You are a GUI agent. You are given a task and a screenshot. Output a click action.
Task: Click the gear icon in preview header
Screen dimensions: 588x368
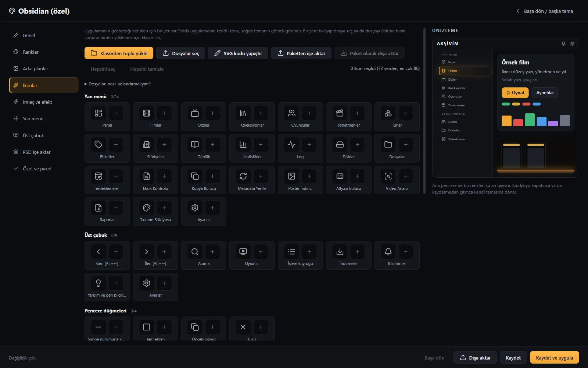click(572, 44)
